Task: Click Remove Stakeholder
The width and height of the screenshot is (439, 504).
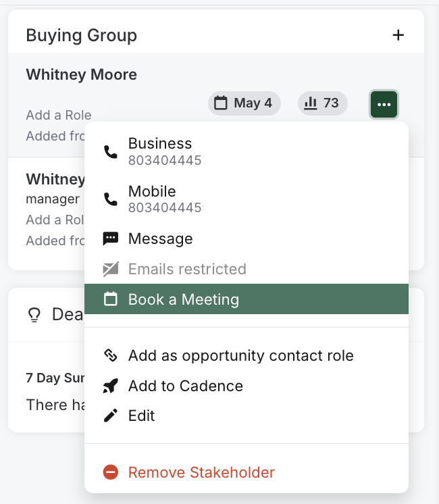Action: [x=247, y=472]
